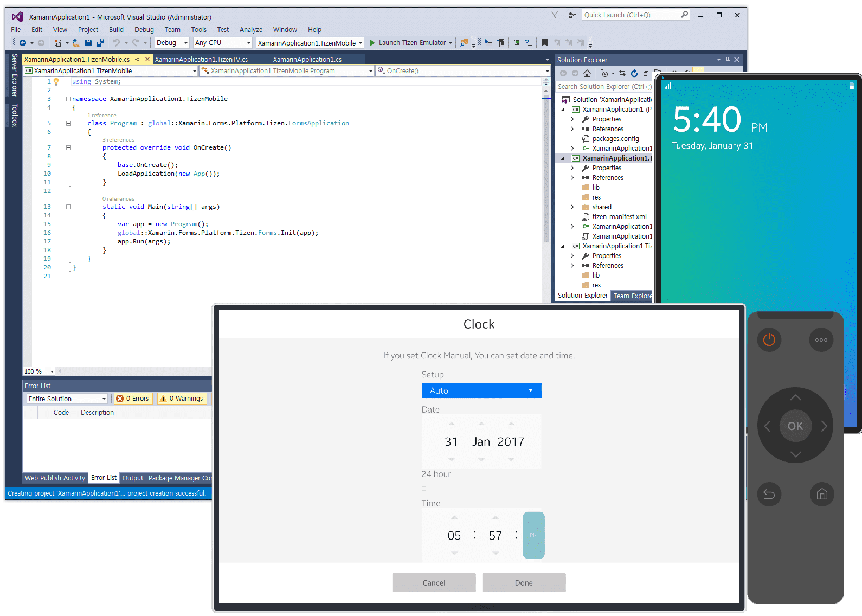The width and height of the screenshot is (862, 616).
Task: Switch to the XamarinApplication1.TizenTV.cs tab
Action: (201, 59)
